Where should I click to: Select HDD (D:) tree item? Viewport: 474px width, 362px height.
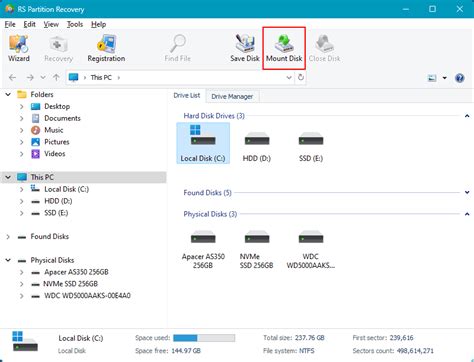[x=58, y=201]
